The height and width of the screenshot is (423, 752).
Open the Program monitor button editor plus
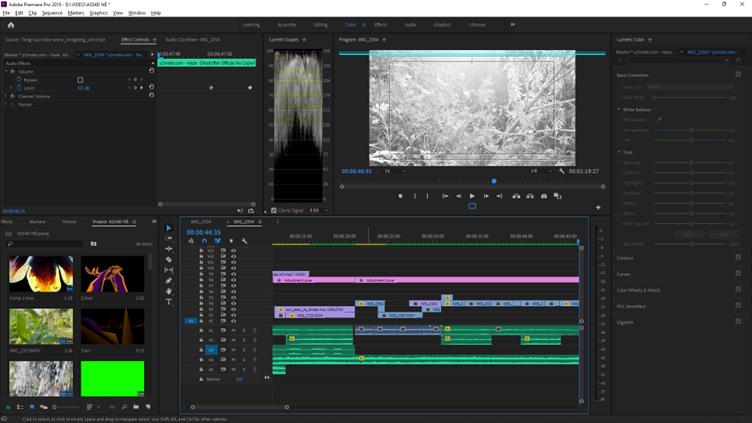(598, 208)
